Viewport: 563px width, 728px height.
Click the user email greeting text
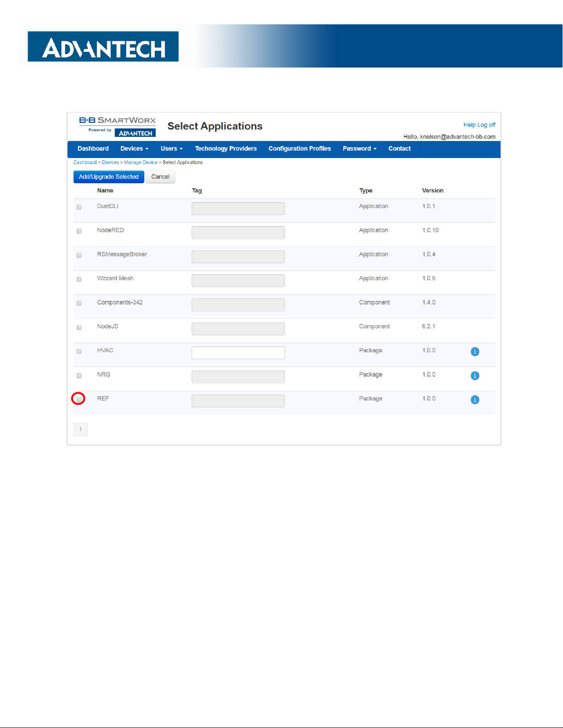click(449, 137)
